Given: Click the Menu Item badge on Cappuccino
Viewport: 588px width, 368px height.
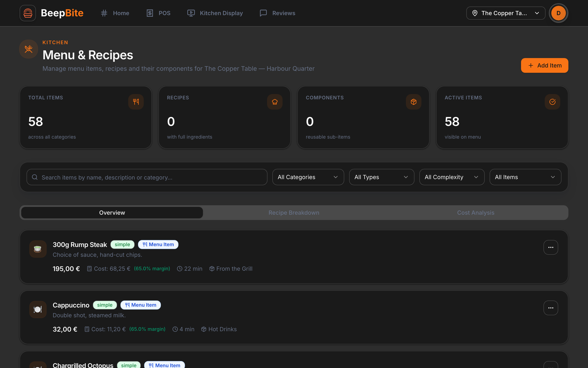Looking at the screenshot, I should tap(140, 305).
